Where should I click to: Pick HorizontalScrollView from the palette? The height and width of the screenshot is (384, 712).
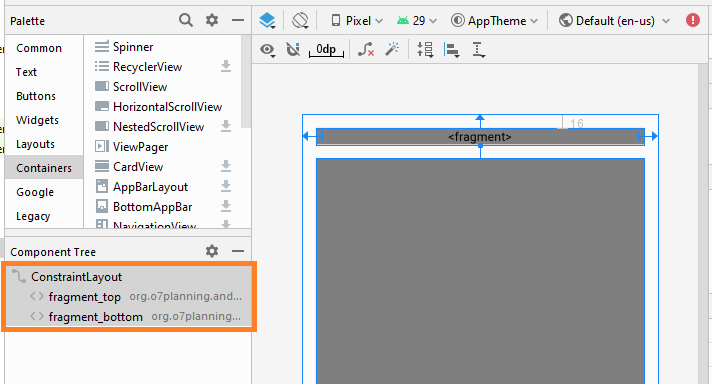pos(168,107)
